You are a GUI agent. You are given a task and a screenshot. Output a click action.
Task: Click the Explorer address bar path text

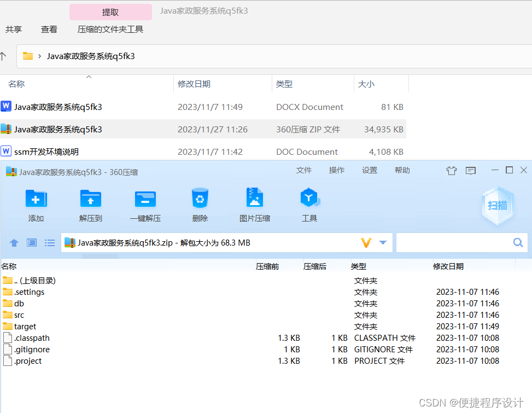[x=91, y=56]
